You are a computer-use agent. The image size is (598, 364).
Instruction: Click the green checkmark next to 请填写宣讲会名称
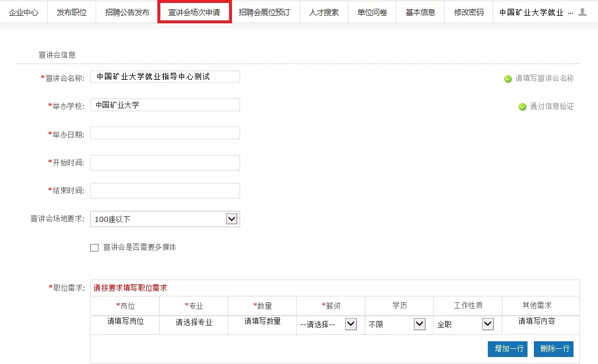(508, 79)
